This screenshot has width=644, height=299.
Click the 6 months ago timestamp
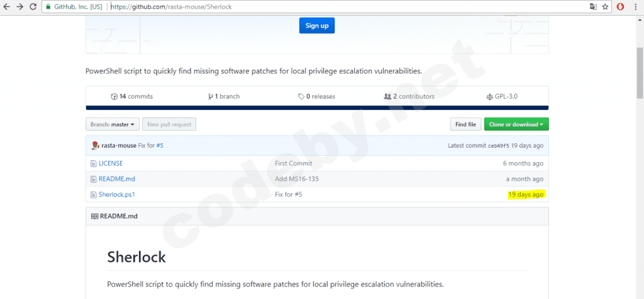523,163
